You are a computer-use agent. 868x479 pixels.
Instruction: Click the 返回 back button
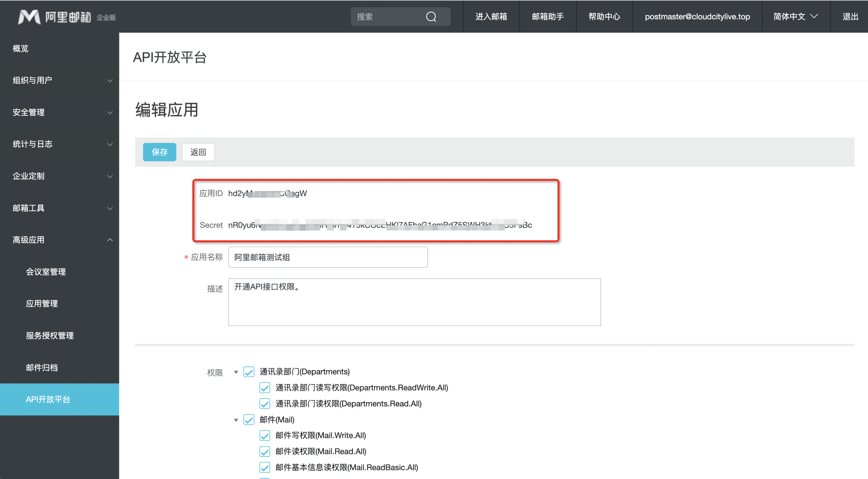(198, 152)
